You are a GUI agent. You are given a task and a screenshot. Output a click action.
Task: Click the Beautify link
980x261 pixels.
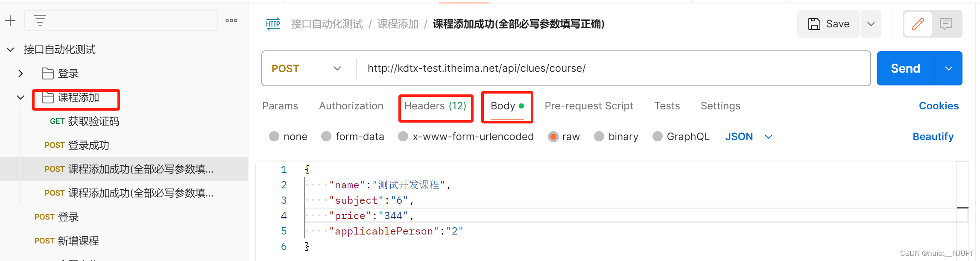point(933,137)
